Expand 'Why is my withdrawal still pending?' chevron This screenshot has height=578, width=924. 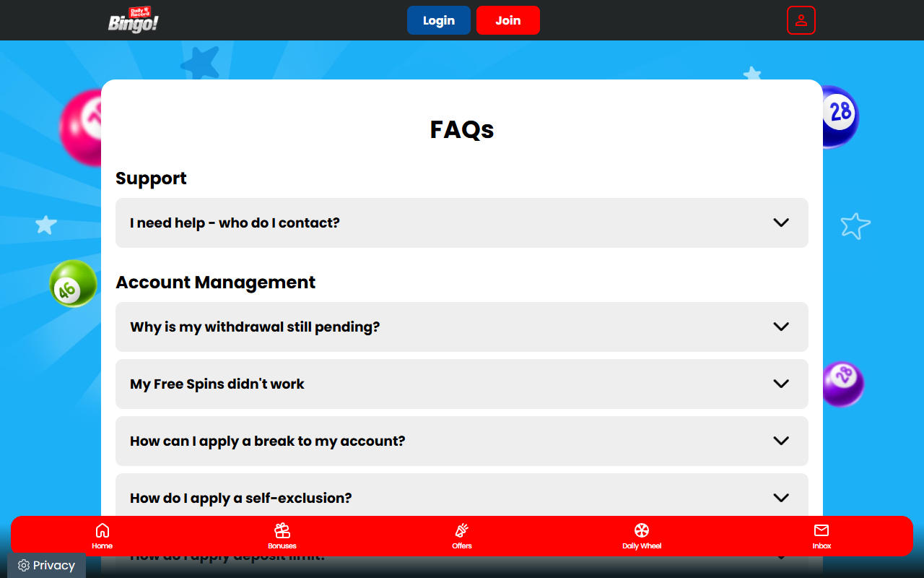click(x=781, y=327)
